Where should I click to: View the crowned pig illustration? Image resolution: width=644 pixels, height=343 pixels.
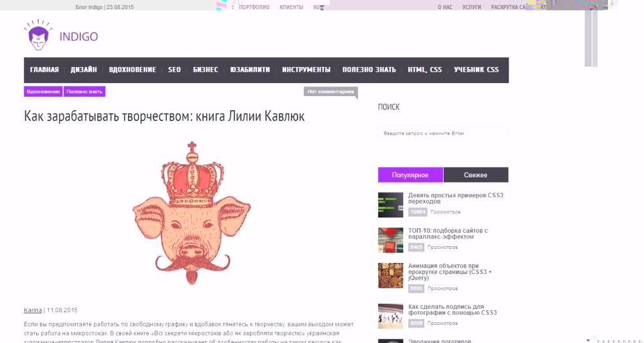coord(191,213)
